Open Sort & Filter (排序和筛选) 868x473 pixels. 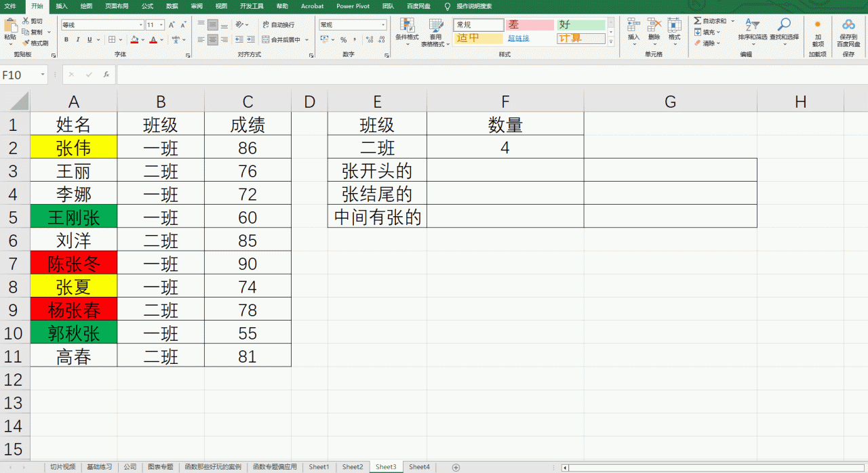coord(752,31)
